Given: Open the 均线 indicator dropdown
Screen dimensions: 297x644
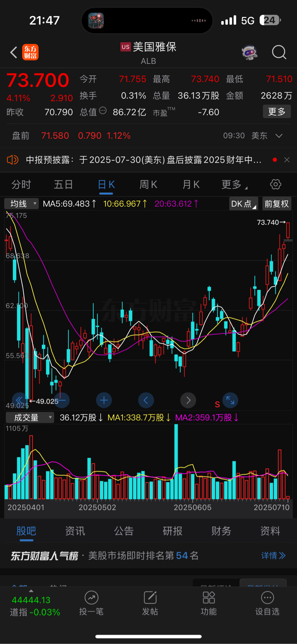Looking at the screenshot, I should tap(22, 203).
